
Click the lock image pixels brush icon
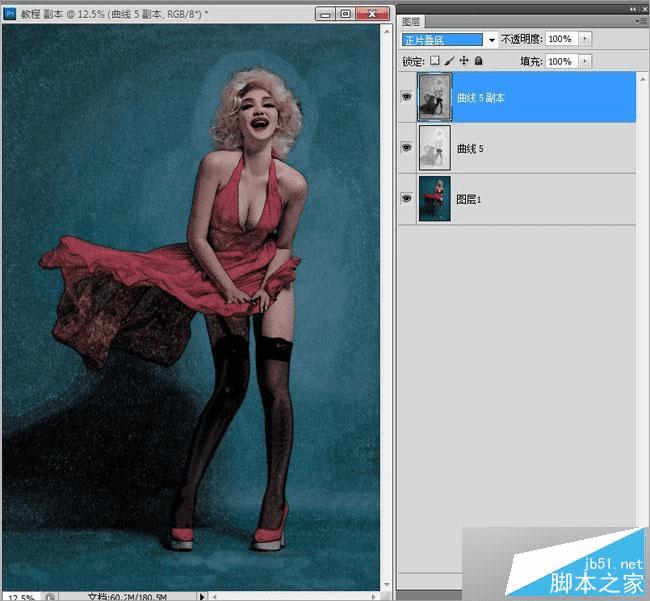tap(449, 61)
